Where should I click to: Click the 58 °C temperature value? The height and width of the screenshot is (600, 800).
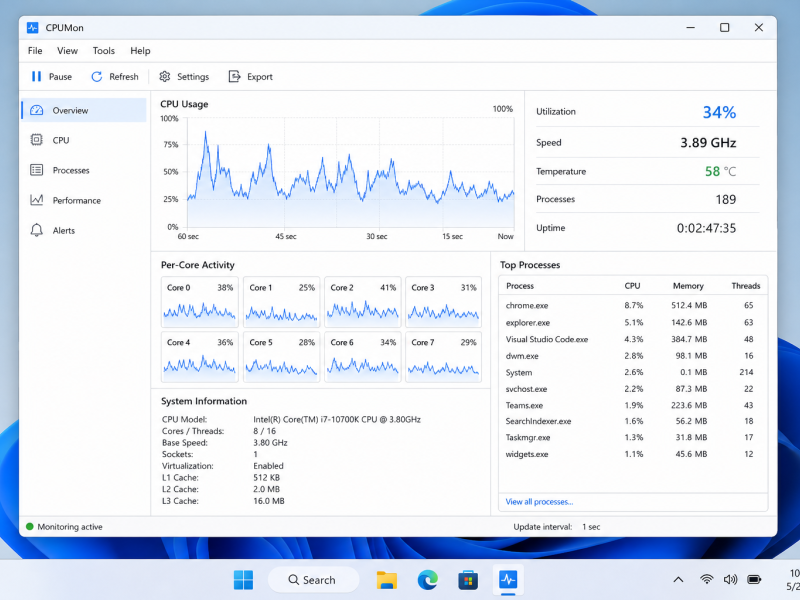pyautogui.click(x=720, y=171)
